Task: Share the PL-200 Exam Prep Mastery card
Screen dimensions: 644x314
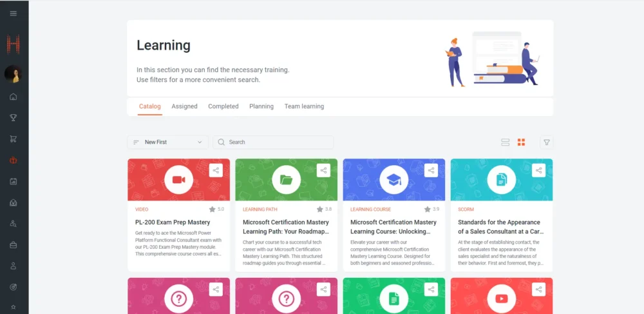Action: (x=216, y=171)
